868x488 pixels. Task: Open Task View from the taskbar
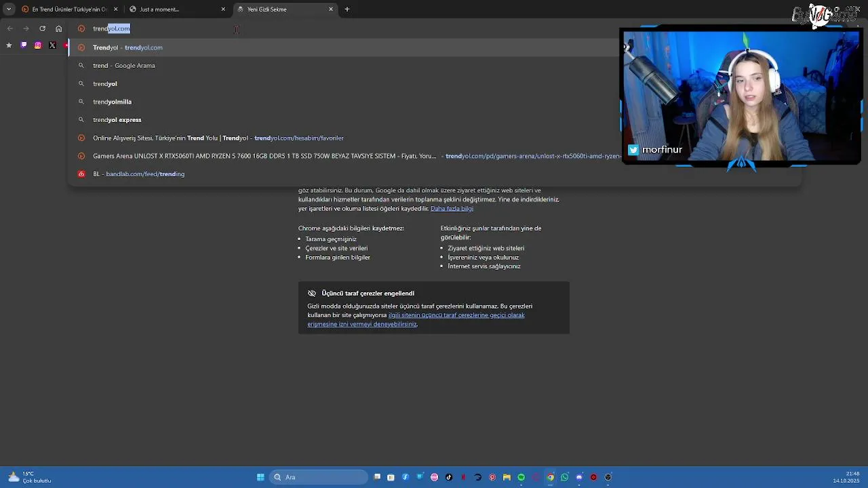[377, 477]
